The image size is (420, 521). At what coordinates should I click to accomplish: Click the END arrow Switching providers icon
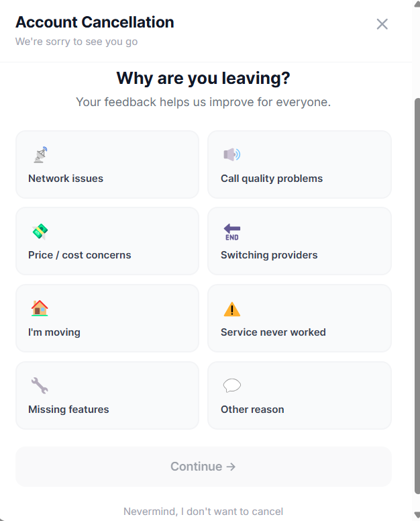click(x=231, y=232)
